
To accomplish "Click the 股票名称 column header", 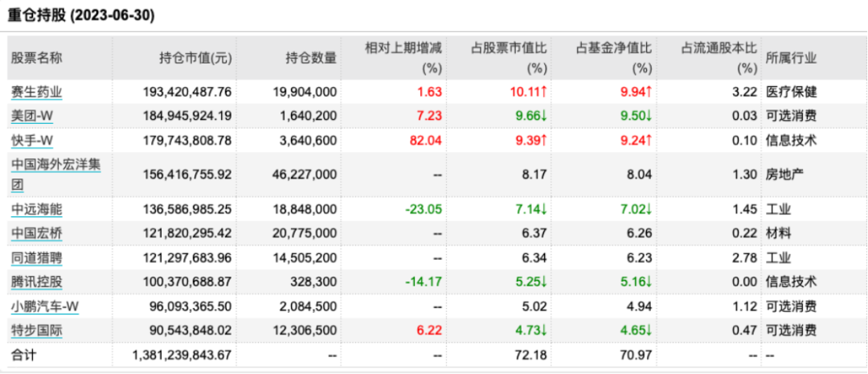I will (36, 58).
